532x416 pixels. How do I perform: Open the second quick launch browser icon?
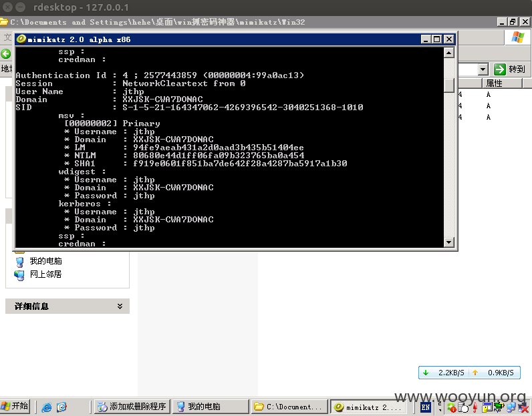[61, 407]
